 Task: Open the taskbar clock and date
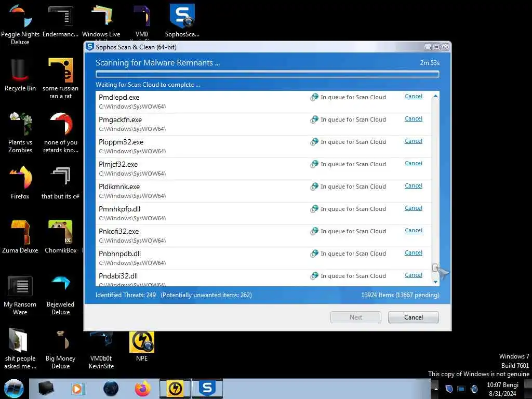click(x=502, y=389)
